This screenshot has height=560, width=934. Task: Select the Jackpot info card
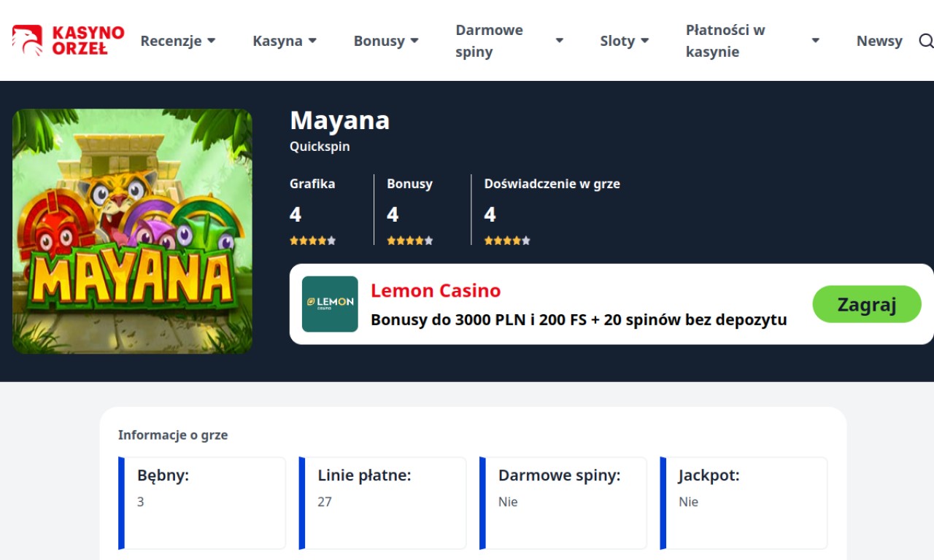click(x=744, y=503)
